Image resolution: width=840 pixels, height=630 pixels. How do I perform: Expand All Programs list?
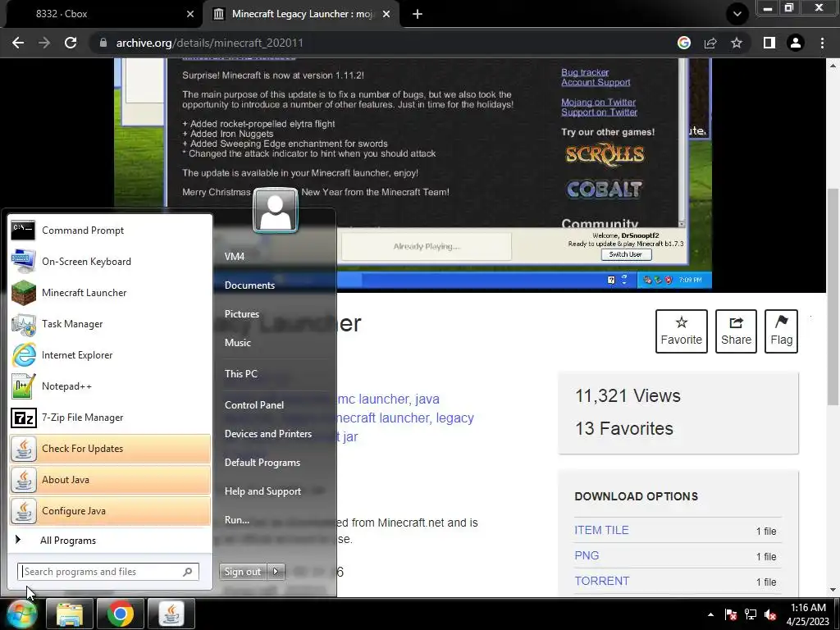coord(110,540)
